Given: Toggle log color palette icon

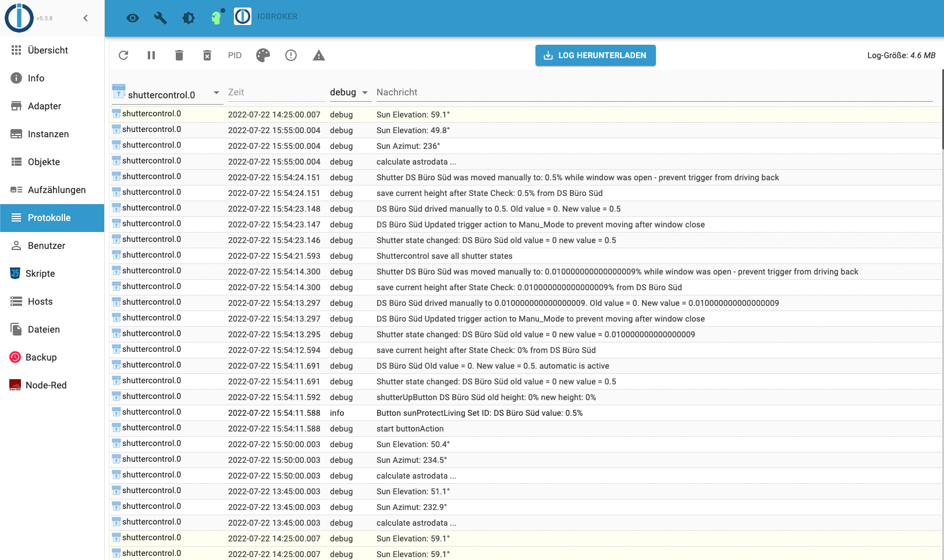Looking at the screenshot, I should click(x=263, y=55).
